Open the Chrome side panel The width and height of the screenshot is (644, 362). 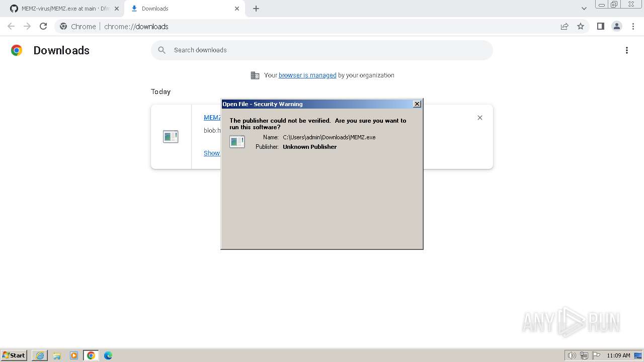coord(600,26)
